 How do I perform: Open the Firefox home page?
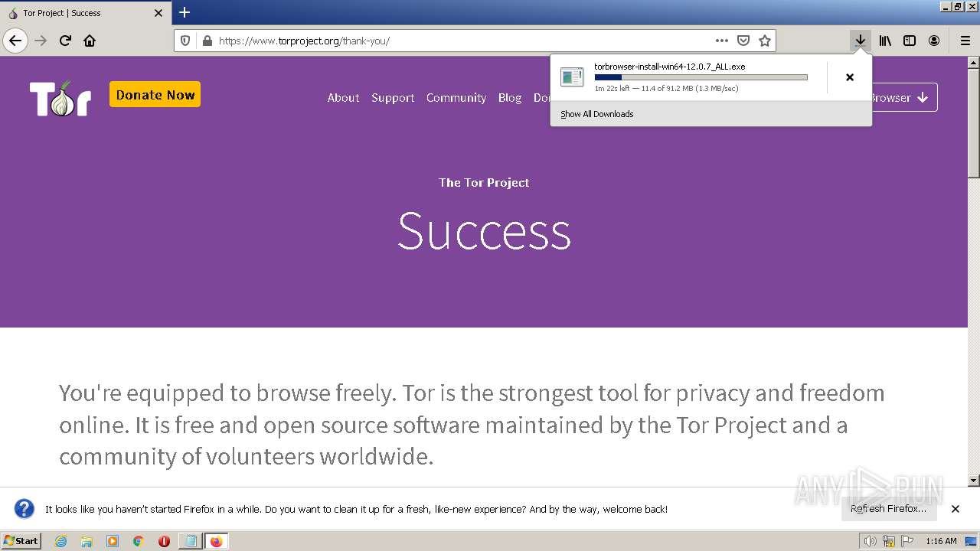[x=90, y=41]
